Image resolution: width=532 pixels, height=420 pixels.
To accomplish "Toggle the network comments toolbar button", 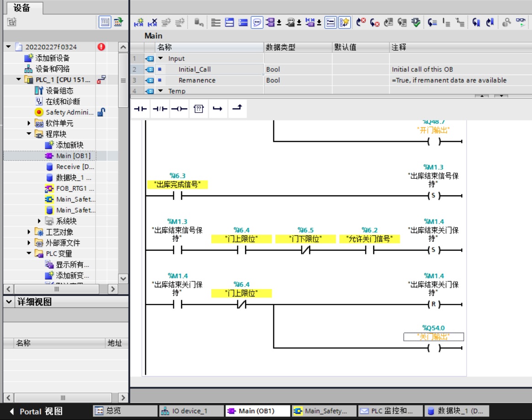I will click(257, 22).
